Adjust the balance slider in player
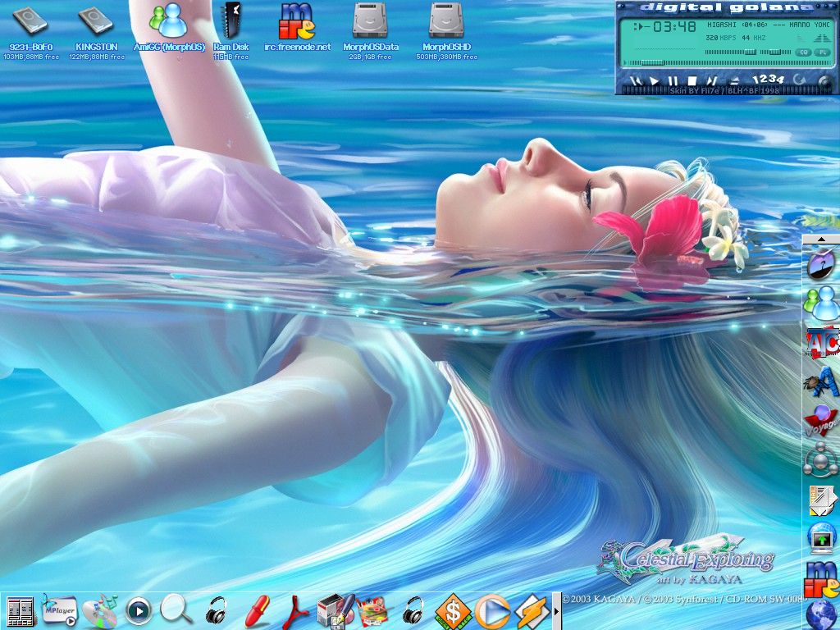This screenshot has height=630, width=840. (x=776, y=52)
